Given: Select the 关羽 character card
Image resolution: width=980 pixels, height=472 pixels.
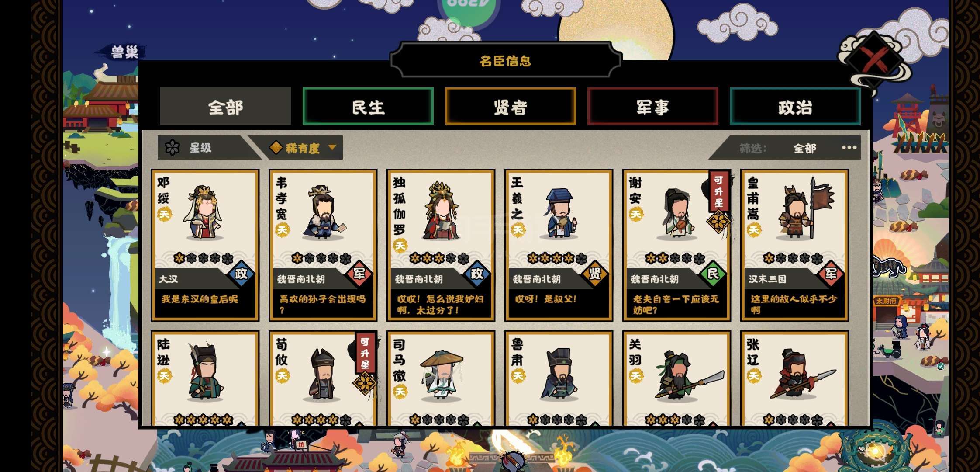Looking at the screenshot, I should click(676, 378).
